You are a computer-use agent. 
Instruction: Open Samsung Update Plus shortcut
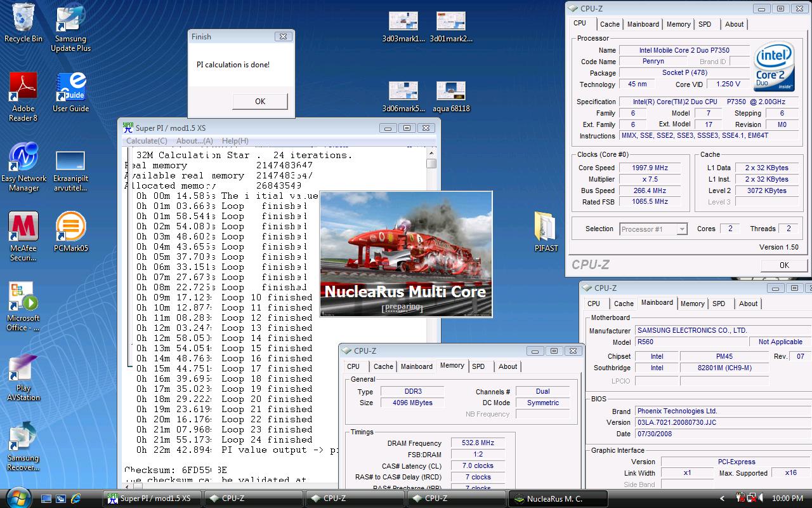(x=70, y=29)
